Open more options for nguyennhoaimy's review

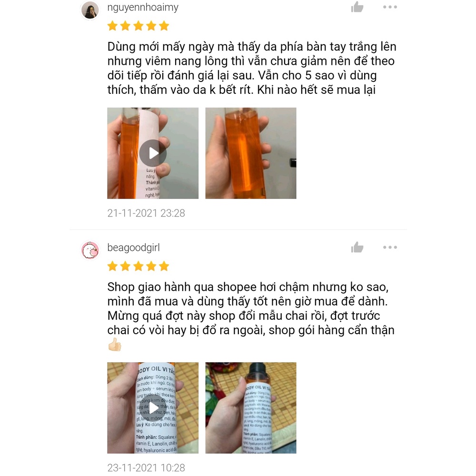pyautogui.click(x=390, y=7)
